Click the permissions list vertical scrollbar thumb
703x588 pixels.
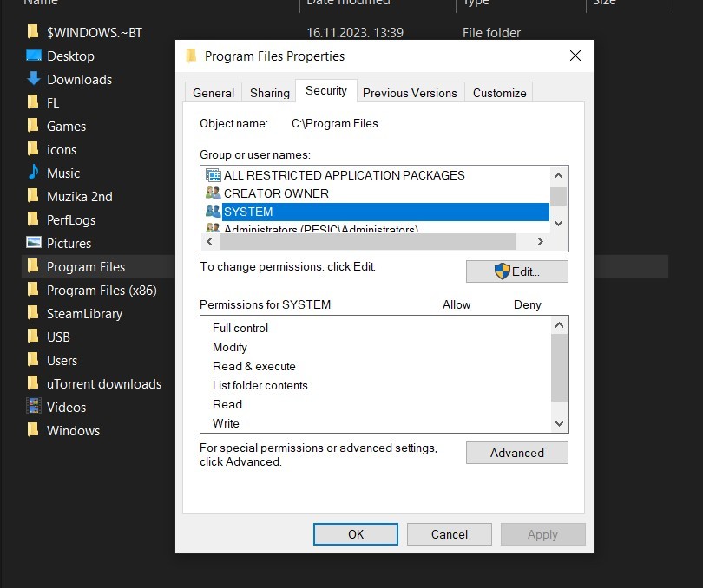(559, 368)
